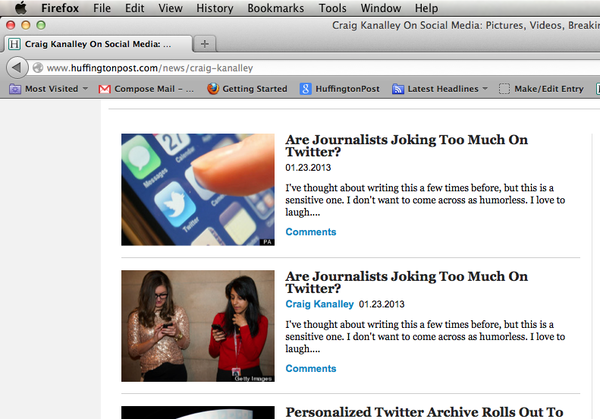The image size is (600, 419).
Task: Open the Edit menu
Action: (135, 8)
